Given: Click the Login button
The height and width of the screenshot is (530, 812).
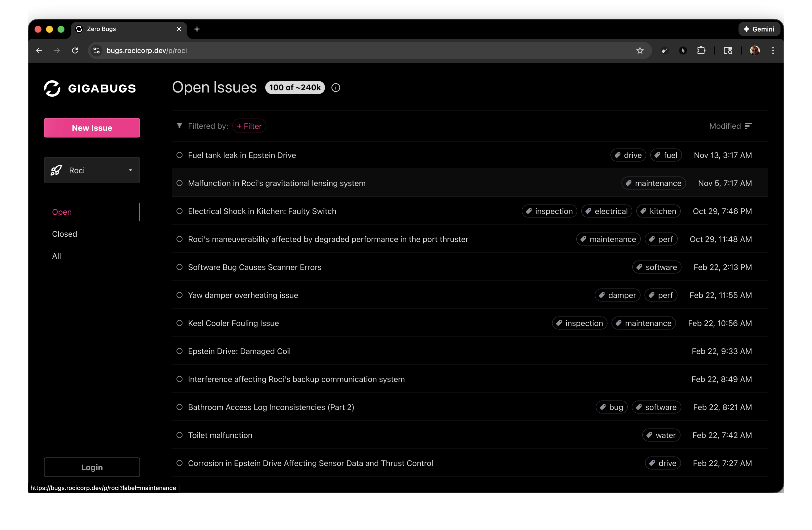Looking at the screenshot, I should (x=92, y=467).
